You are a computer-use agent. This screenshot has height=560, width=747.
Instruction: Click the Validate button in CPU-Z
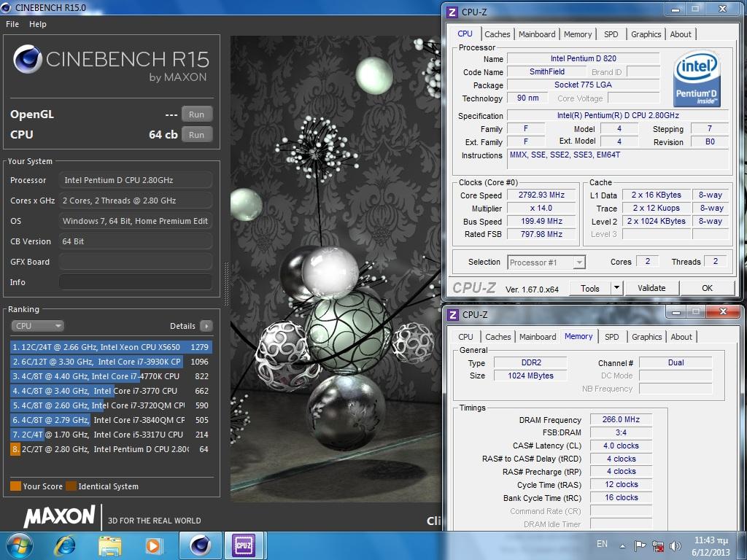tap(651, 288)
